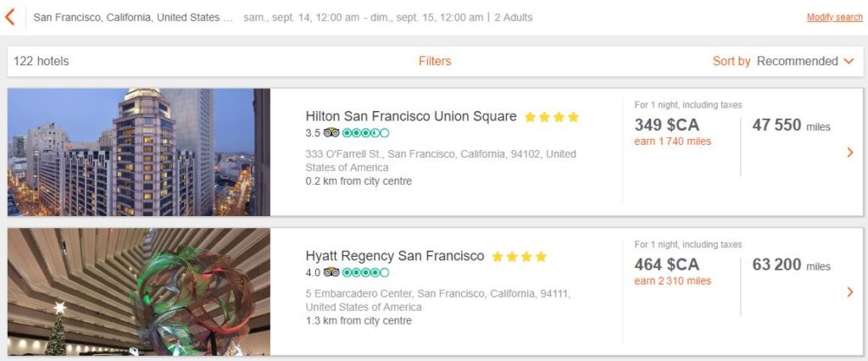Click the TripAdvisor owl icon for Hyatt
The width and height of the screenshot is (868, 361).
[x=331, y=272]
